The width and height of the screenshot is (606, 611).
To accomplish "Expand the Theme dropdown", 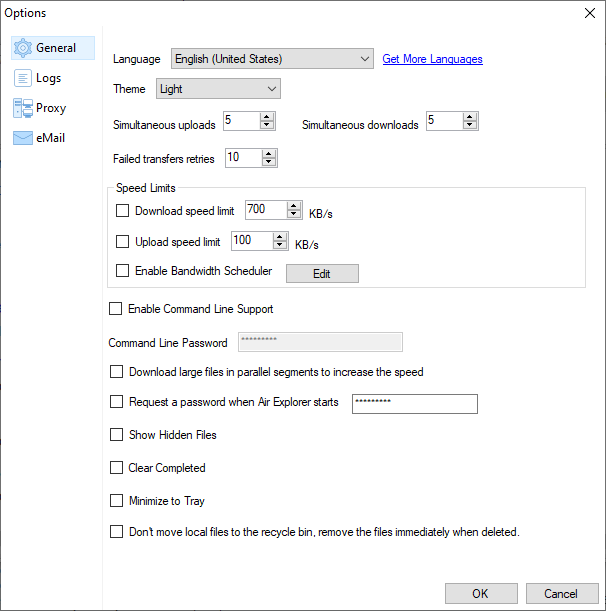I will tap(218, 89).
